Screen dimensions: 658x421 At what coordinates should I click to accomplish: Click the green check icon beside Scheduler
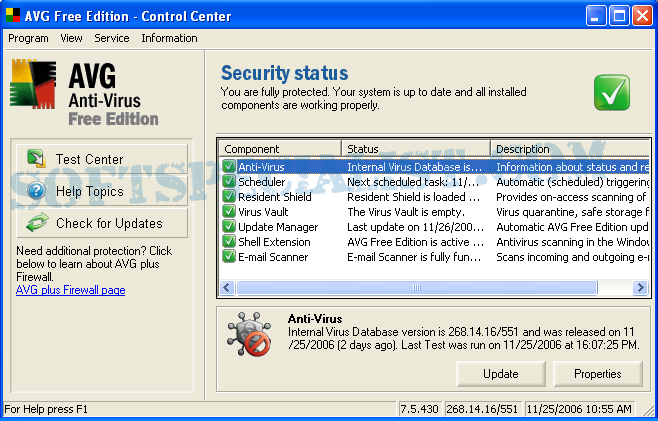pos(229,182)
